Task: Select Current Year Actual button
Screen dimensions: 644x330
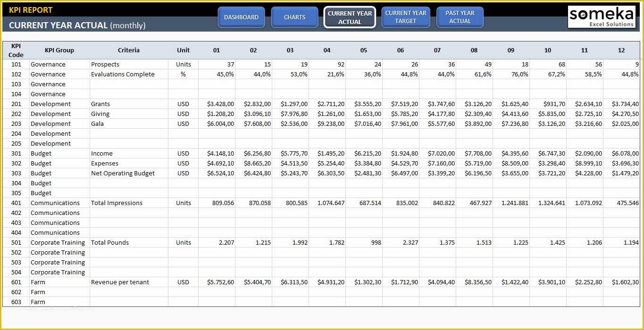Action: pyautogui.click(x=350, y=17)
